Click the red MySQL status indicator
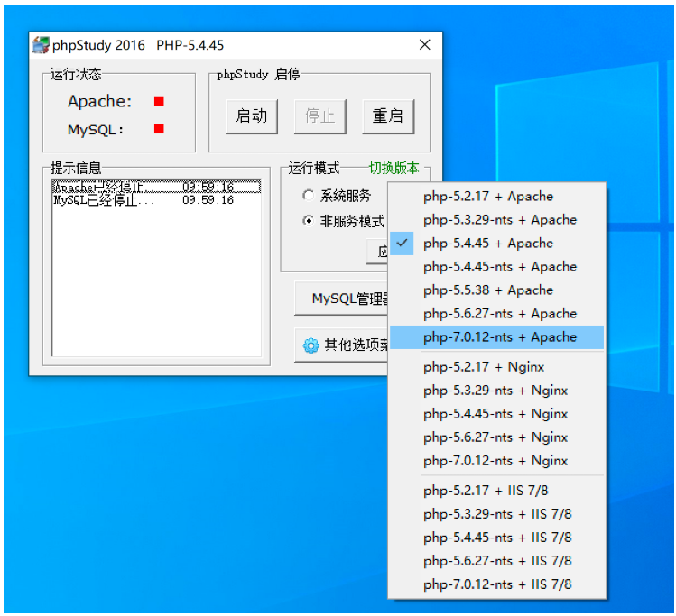The image size is (676, 616). [159, 129]
